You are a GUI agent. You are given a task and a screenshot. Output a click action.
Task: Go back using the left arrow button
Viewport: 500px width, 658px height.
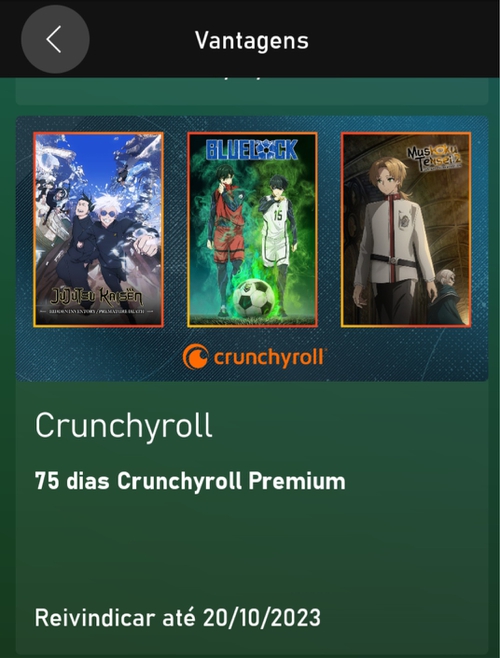pos(55,39)
